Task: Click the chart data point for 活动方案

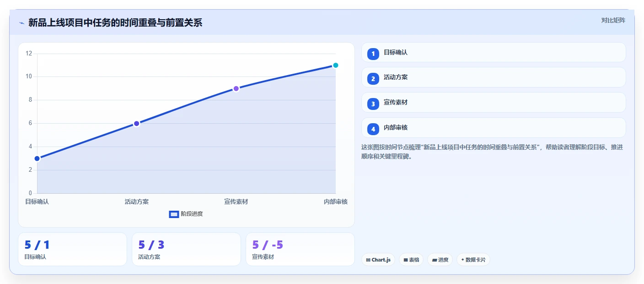Action: point(136,124)
